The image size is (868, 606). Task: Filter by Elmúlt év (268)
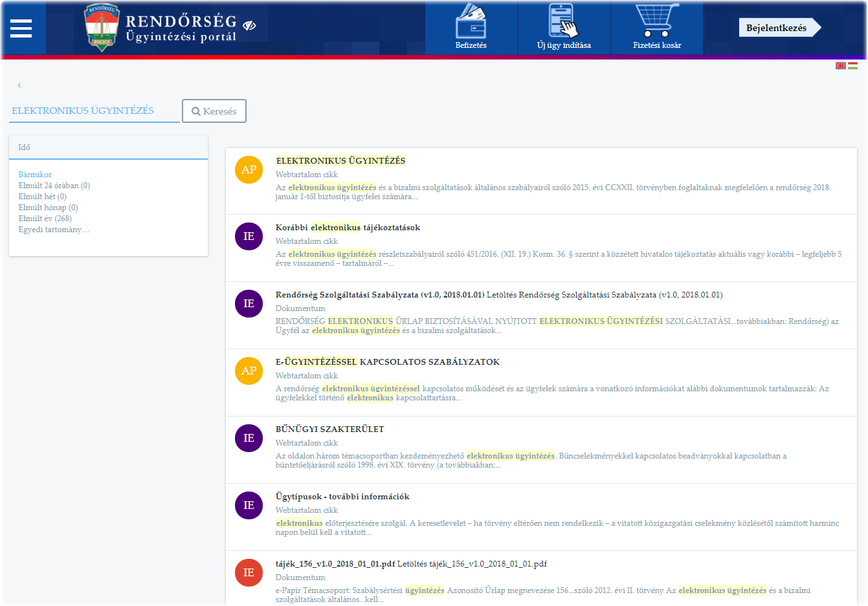[x=45, y=219]
